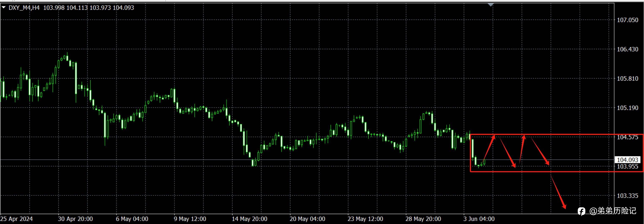Viewport: 644px width, 224px height.
Task: Click time axis label 25 Apr 2024
Action: [x=16, y=219]
